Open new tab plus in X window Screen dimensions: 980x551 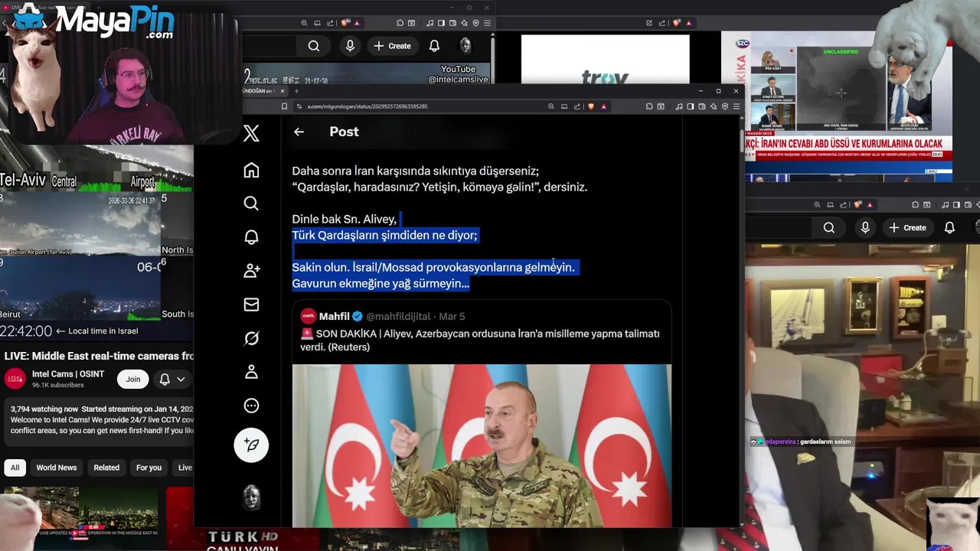point(296,91)
